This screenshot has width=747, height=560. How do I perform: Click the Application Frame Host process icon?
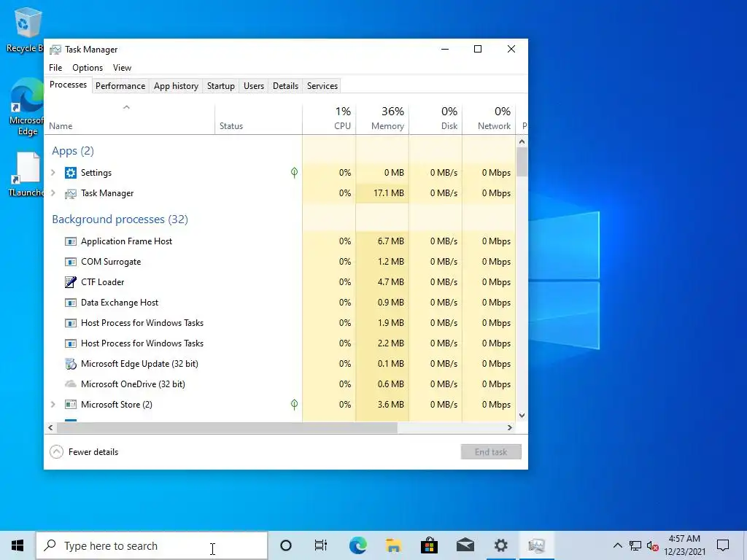tap(71, 241)
